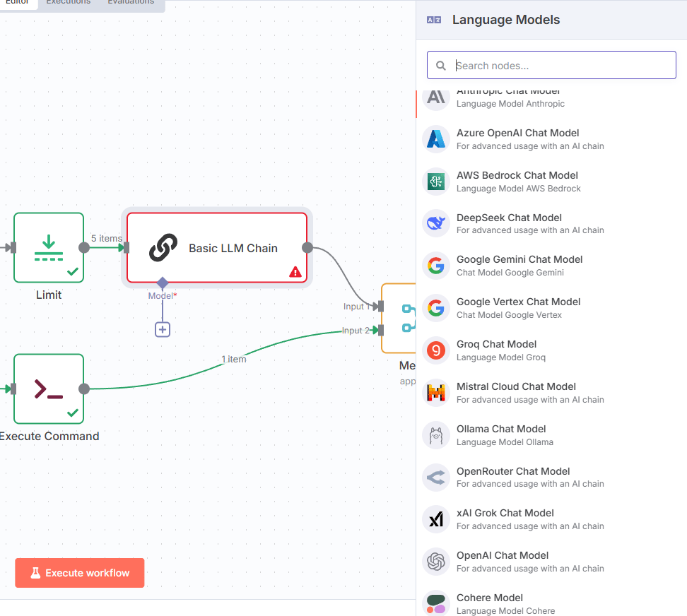The image size is (687, 616).
Task: Click the 'Cohere Model' title
Action: [x=490, y=598]
